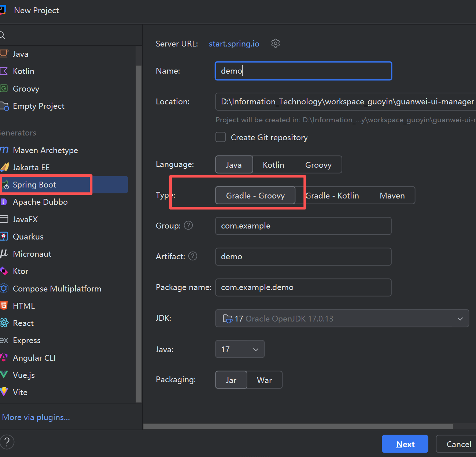
Task: Enable Create Git repository checkbox
Action: 221,137
